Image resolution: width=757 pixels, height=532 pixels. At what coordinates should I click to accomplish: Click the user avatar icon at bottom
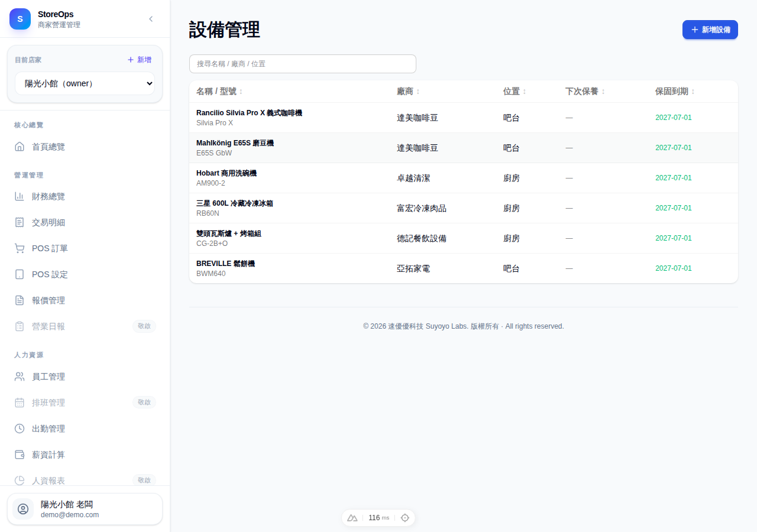(23, 509)
